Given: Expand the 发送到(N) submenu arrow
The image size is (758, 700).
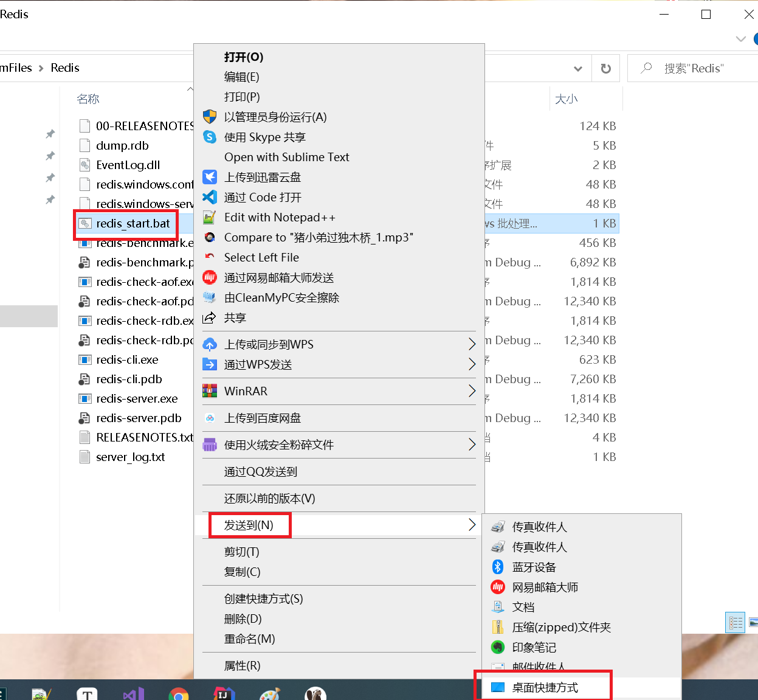Looking at the screenshot, I should pyautogui.click(x=472, y=524).
